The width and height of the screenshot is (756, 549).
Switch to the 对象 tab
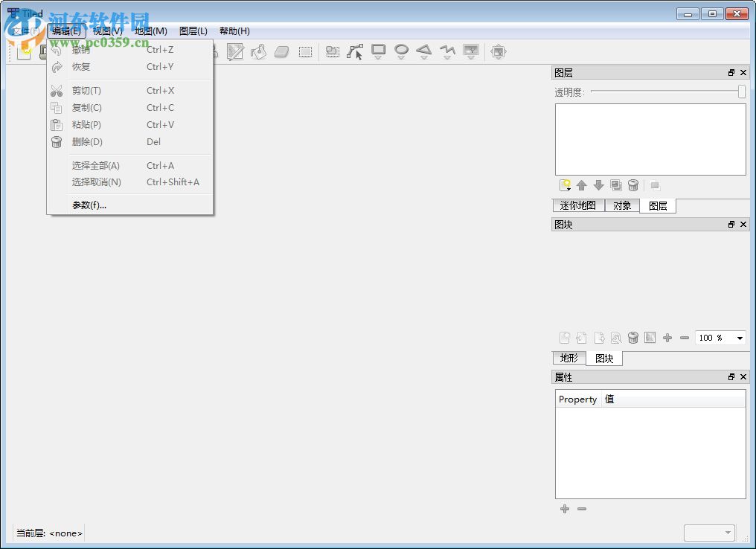click(x=622, y=205)
